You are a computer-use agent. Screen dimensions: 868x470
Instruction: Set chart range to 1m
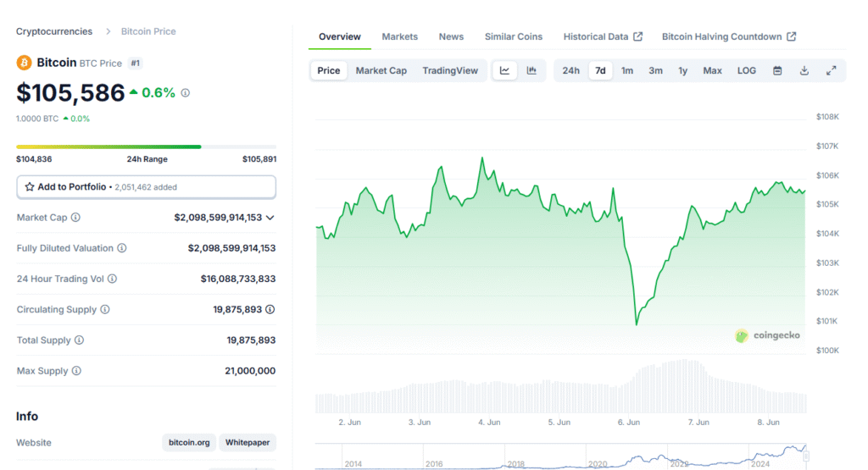point(627,70)
